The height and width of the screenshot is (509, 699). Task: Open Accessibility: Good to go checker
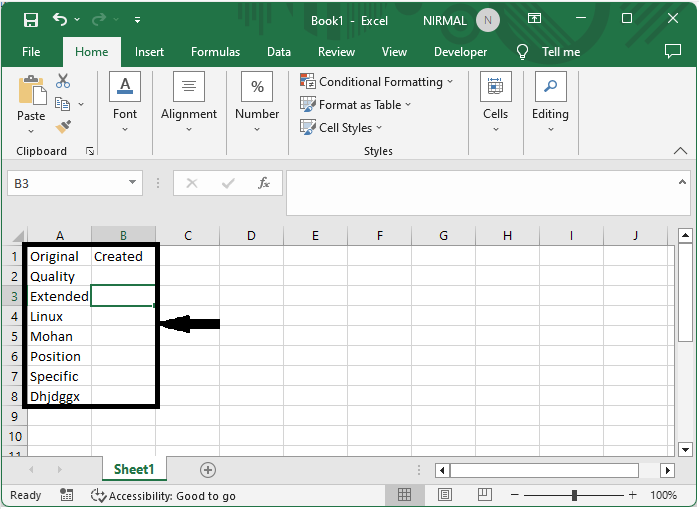tap(163, 495)
